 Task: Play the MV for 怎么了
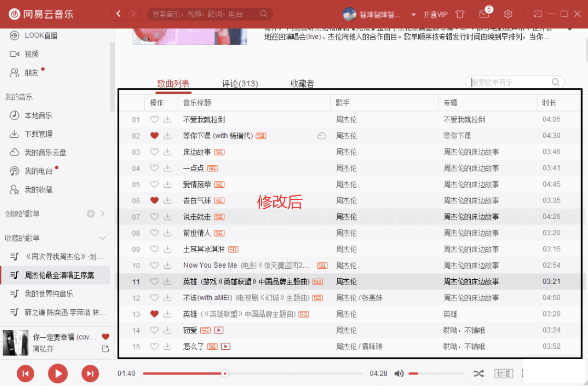225,347
